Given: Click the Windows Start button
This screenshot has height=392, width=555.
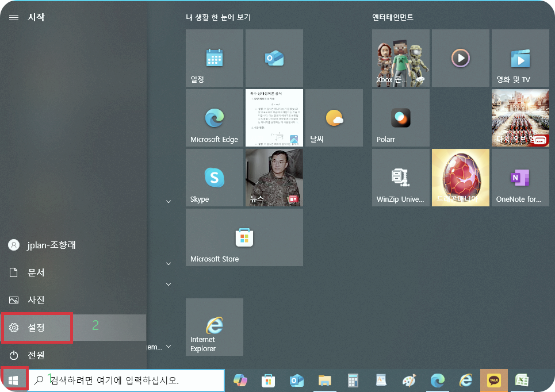Looking at the screenshot, I should coord(13,381).
